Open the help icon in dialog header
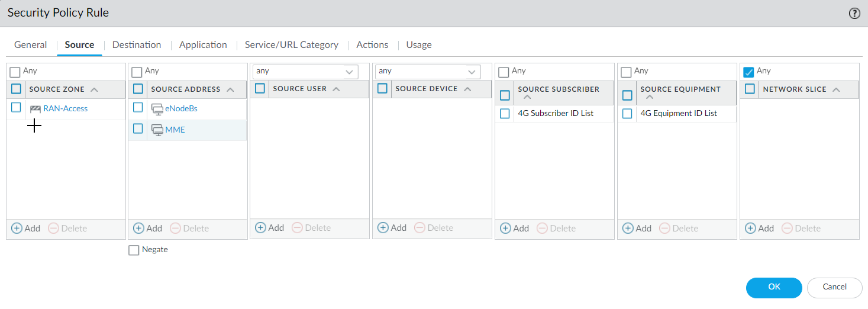Image resolution: width=868 pixels, height=309 pixels. [x=854, y=14]
